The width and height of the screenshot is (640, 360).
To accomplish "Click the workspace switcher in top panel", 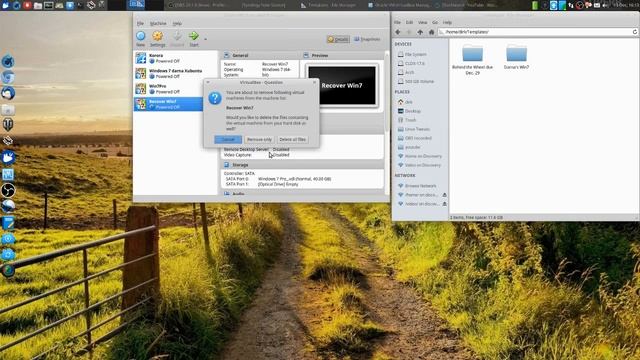I will coord(136,5).
